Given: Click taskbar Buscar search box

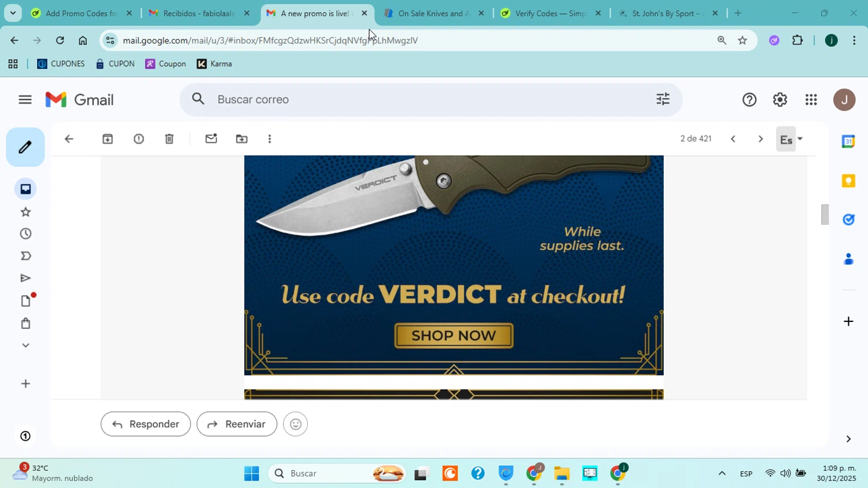Looking at the screenshot, I should click(x=337, y=474).
